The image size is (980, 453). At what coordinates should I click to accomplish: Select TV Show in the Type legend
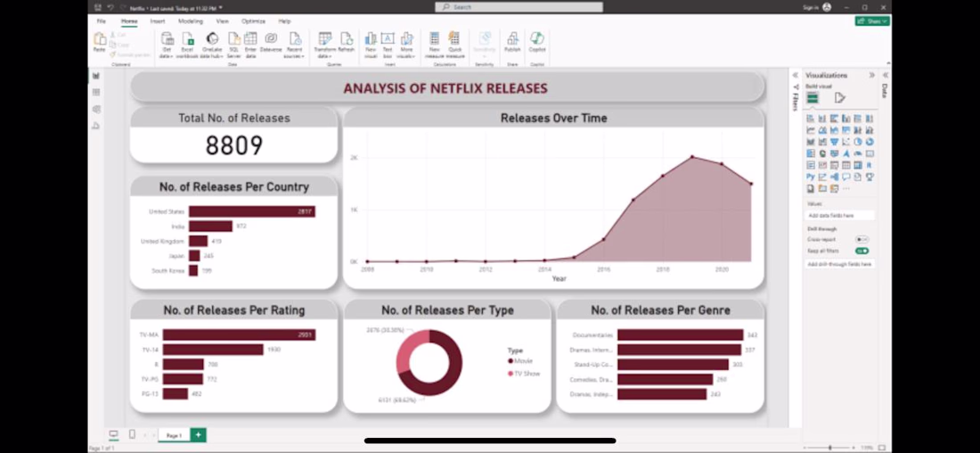(524, 374)
